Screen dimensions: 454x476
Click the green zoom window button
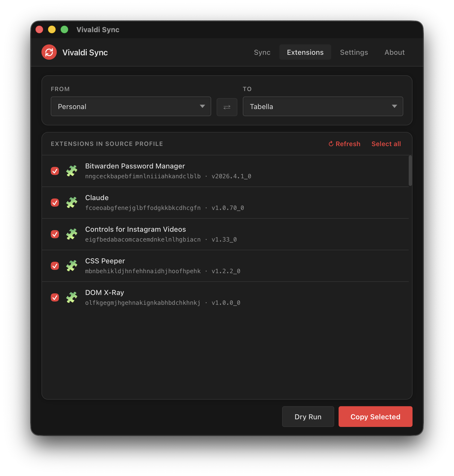pos(64,29)
